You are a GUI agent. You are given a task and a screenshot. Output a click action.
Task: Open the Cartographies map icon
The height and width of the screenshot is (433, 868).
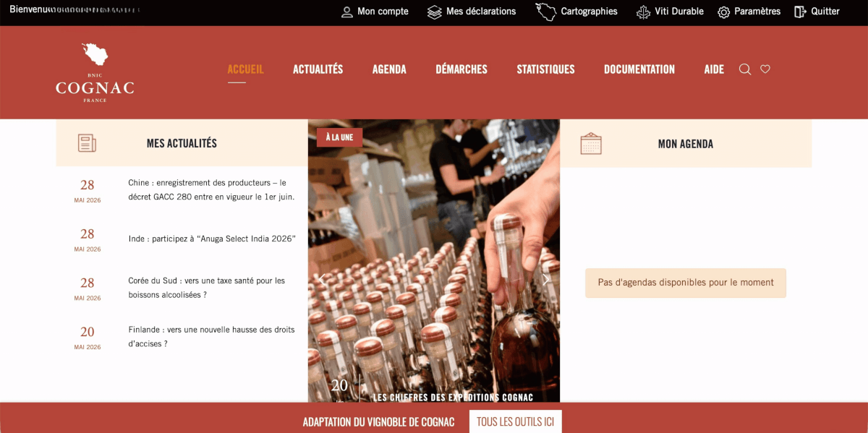546,12
